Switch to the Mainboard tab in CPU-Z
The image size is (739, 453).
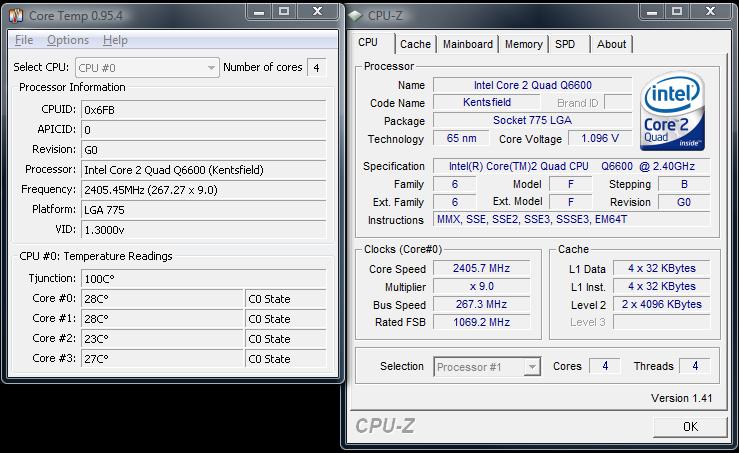click(468, 44)
